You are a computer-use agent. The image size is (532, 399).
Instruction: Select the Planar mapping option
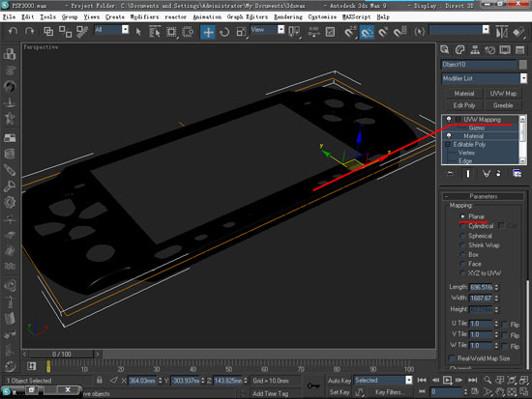pos(473,216)
